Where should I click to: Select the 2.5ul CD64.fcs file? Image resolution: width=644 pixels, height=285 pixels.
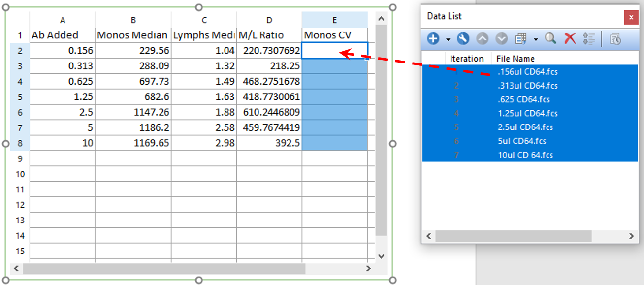pyautogui.click(x=530, y=127)
